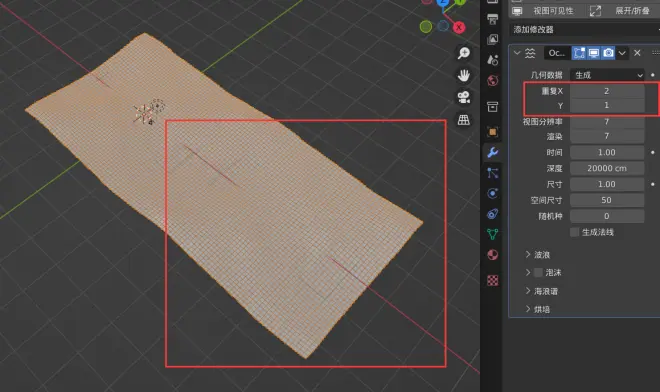Collapse the Ocean modifier panel
The width and height of the screenshot is (660, 392).
[x=517, y=53]
